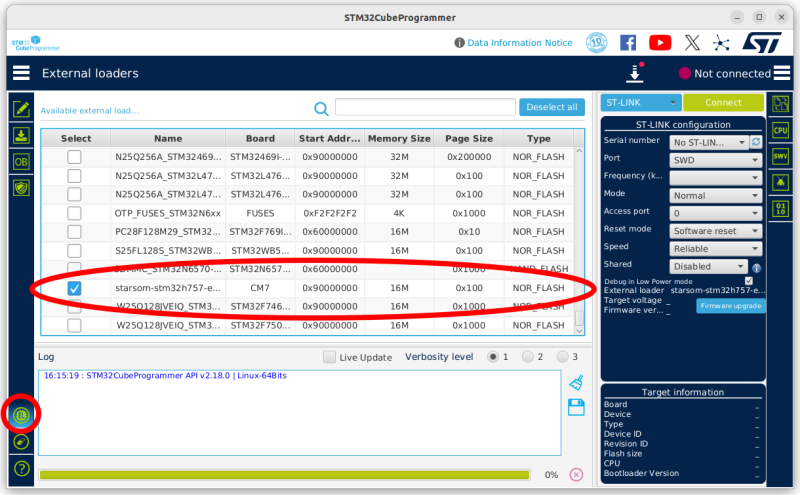This screenshot has height=495, width=800.
Task: Open the External loaders sidebar icon
Action: point(21,415)
